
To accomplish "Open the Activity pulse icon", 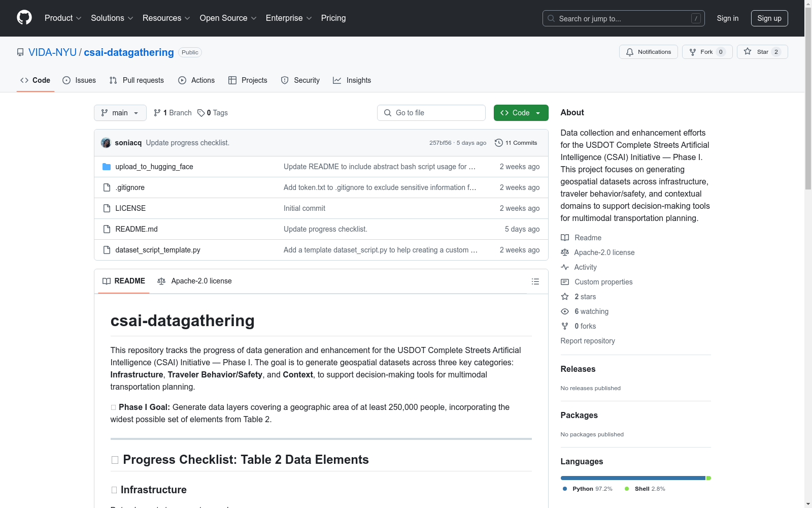I will [x=565, y=267].
